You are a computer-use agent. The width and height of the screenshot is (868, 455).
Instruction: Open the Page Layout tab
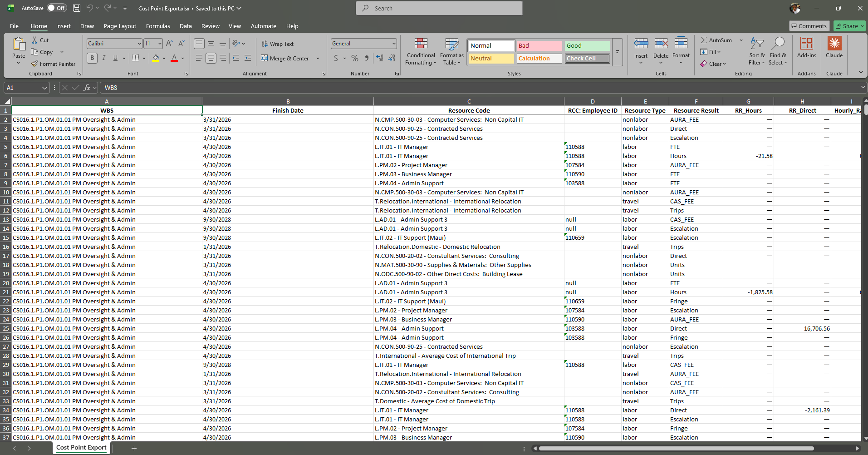point(120,26)
